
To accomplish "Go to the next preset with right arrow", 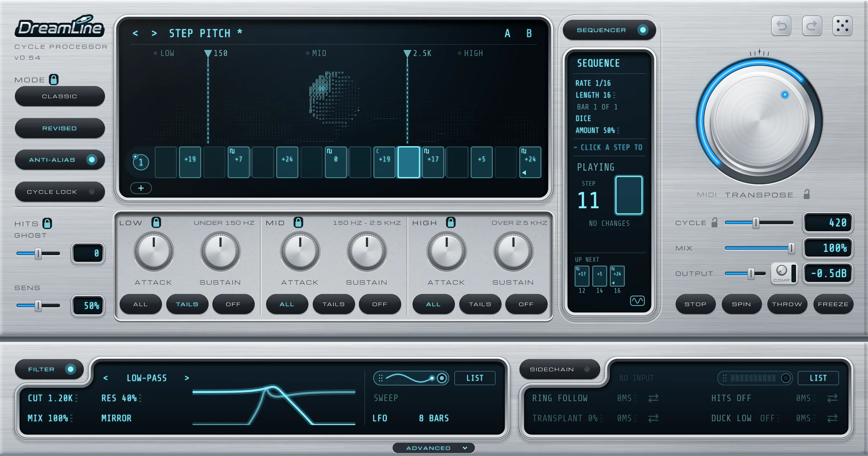I will click(x=154, y=33).
